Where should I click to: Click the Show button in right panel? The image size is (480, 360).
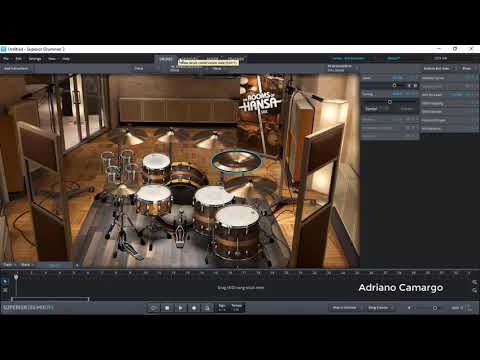pos(468,68)
